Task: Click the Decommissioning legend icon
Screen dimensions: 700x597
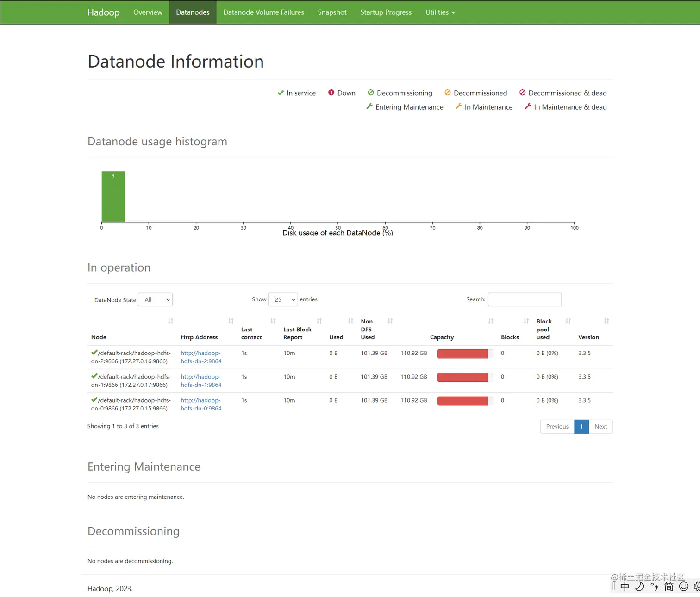Action: point(371,93)
